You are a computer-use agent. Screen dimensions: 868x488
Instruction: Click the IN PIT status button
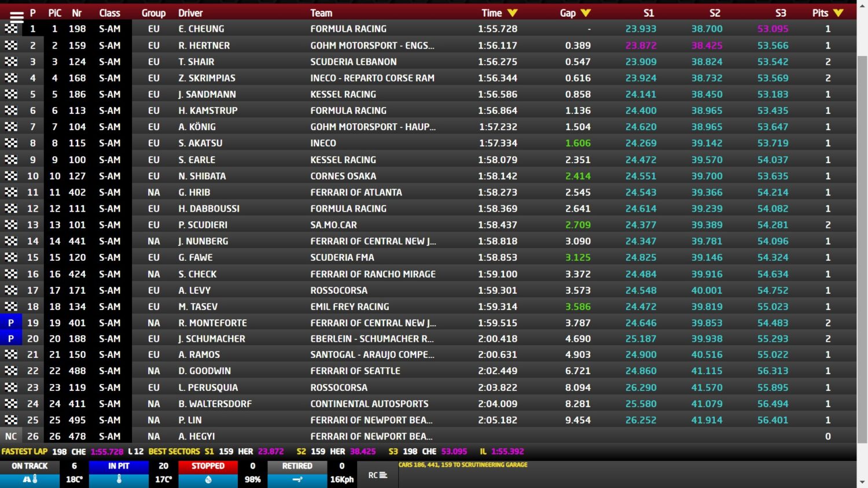pyautogui.click(x=119, y=466)
